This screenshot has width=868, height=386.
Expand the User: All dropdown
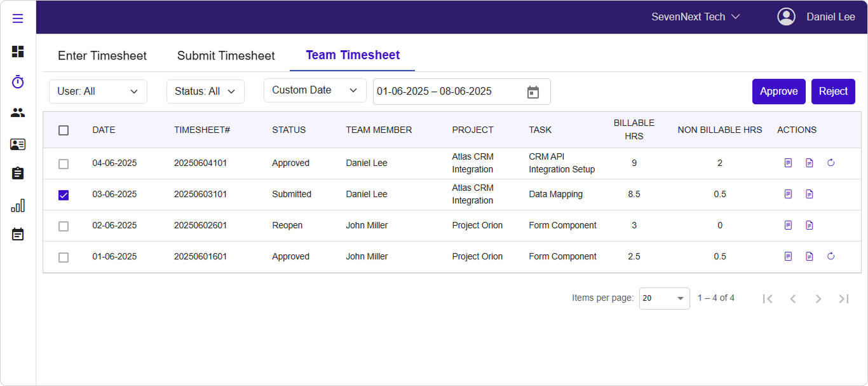coord(98,92)
